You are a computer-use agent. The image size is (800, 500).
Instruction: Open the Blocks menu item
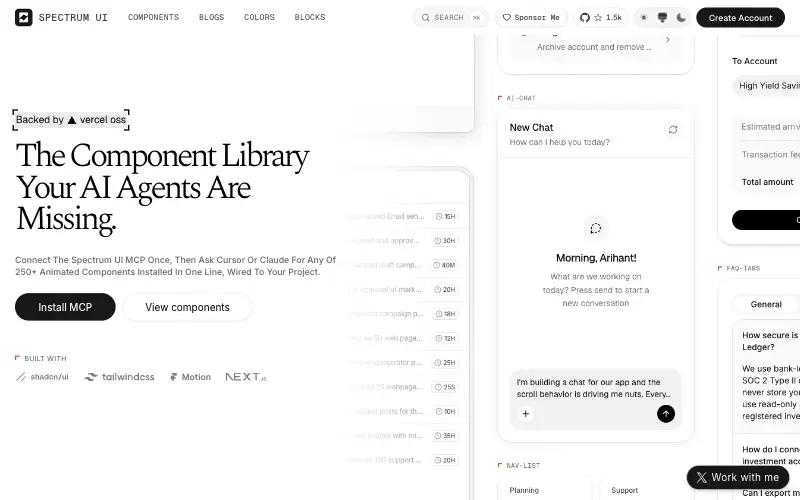[310, 17]
